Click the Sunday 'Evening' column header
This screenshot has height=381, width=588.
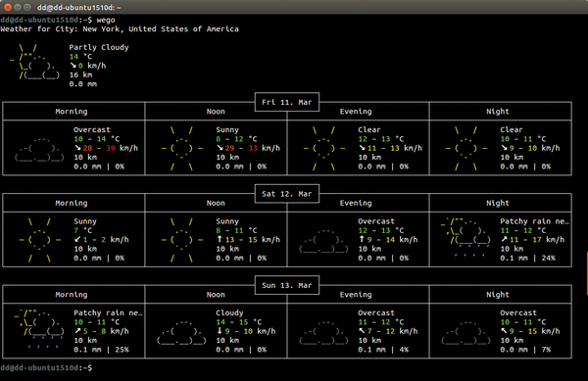[x=356, y=295]
